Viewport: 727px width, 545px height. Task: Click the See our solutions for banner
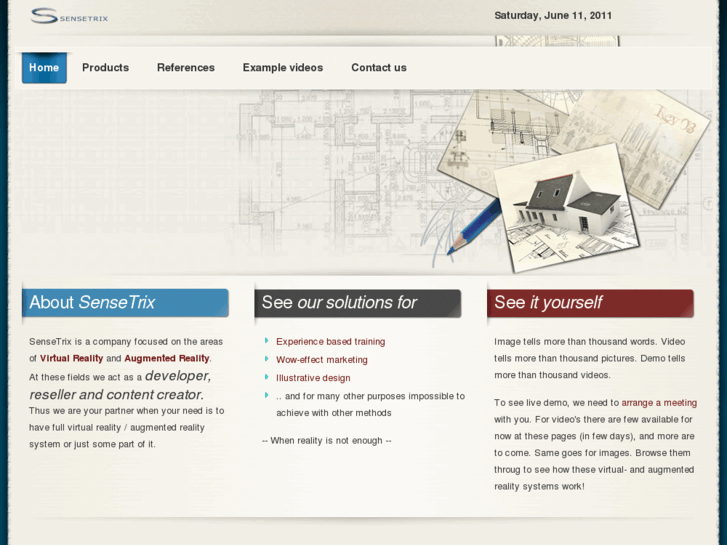point(357,303)
